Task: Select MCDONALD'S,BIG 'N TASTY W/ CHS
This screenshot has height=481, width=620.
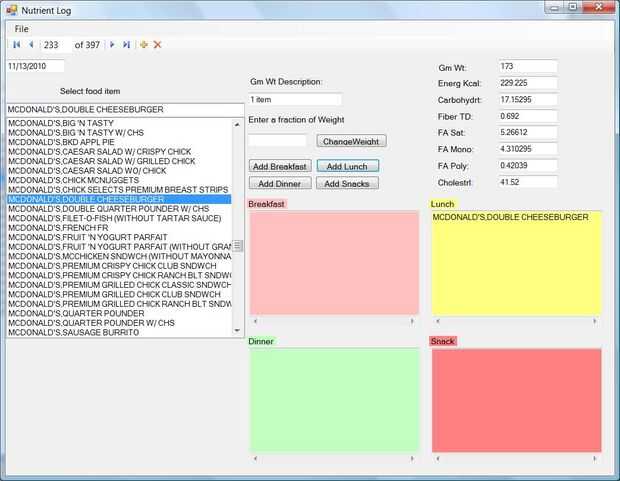Action: (x=119, y=133)
